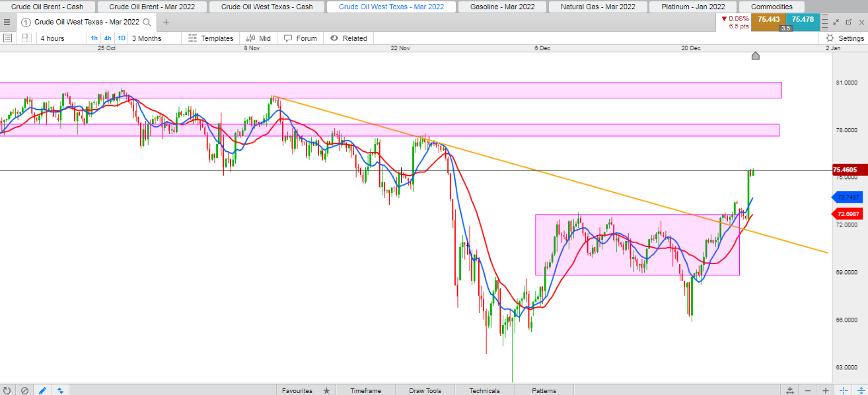Select the 1D timeframe shortcut
Screen dimensions: 868x395
(x=122, y=38)
